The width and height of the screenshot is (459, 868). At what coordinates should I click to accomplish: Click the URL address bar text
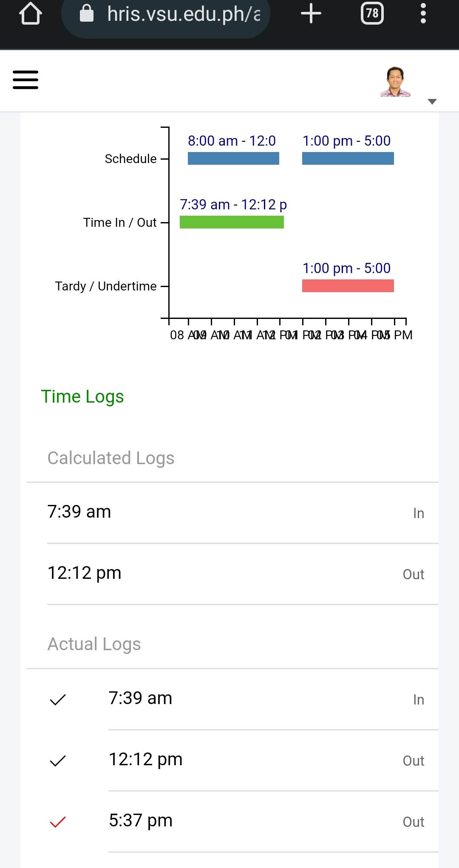click(x=184, y=14)
